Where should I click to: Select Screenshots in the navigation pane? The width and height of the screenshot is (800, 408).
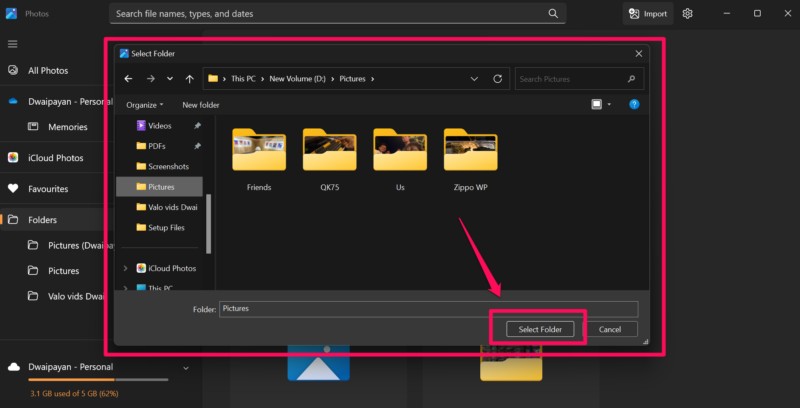[x=167, y=166]
